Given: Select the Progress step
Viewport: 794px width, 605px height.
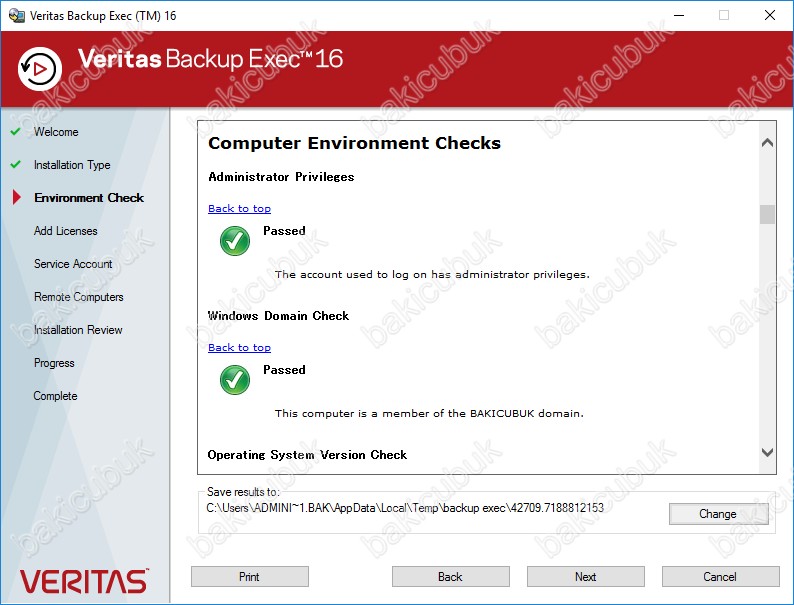Looking at the screenshot, I should tap(54, 363).
